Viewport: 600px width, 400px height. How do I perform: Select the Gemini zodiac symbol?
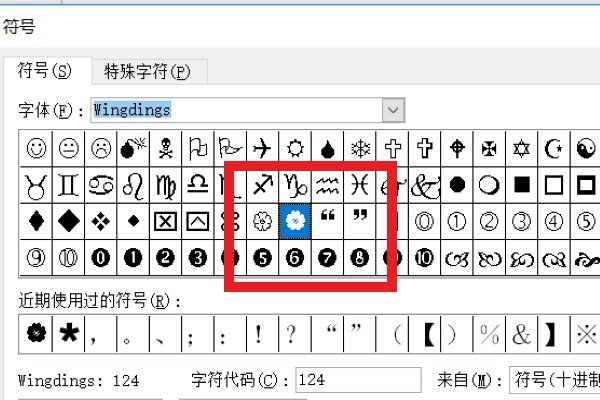tap(68, 185)
